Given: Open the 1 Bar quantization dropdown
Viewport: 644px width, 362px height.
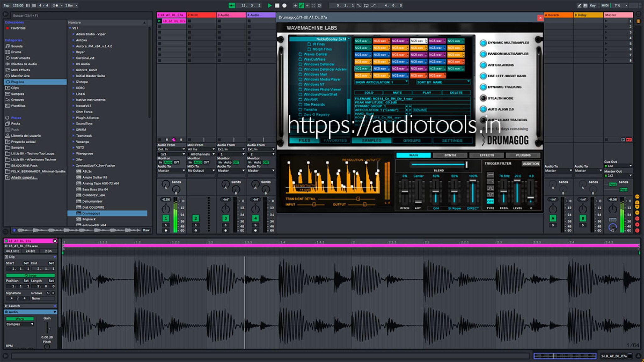Looking at the screenshot, I should pyautogui.click(x=71, y=5).
